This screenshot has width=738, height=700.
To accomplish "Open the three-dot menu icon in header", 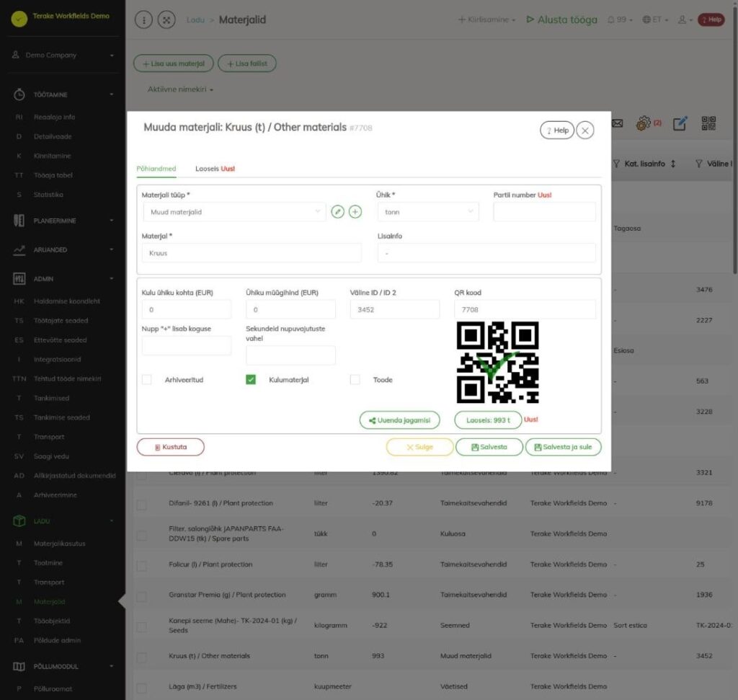I will pyautogui.click(x=143, y=19).
